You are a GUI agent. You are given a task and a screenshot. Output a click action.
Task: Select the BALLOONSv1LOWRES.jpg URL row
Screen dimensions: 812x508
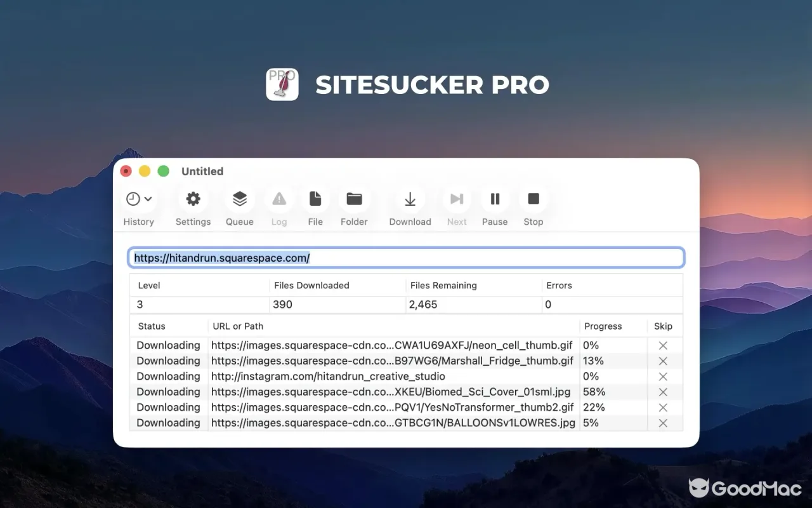(x=406, y=423)
